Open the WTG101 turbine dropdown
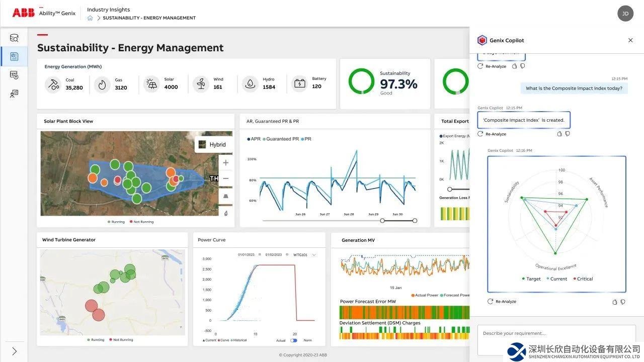 (x=304, y=255)
